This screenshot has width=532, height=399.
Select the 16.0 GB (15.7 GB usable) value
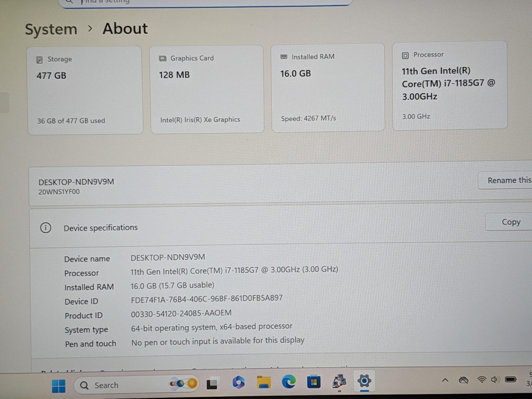172,286
